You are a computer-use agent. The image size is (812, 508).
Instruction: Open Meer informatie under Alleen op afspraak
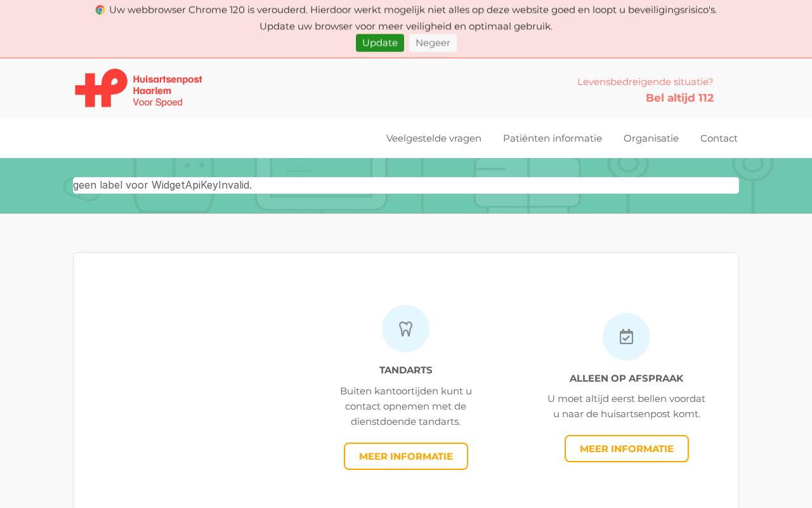coord(627,449)
